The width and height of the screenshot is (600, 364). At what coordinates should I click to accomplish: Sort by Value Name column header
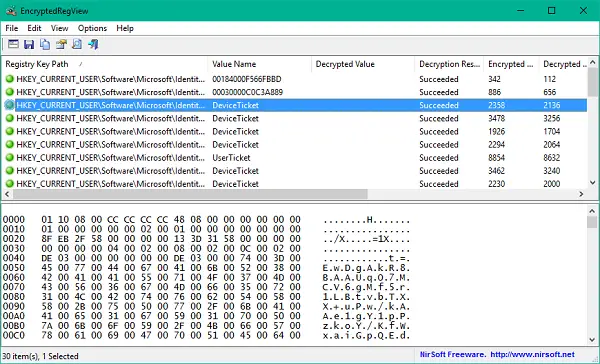(259, 64)
